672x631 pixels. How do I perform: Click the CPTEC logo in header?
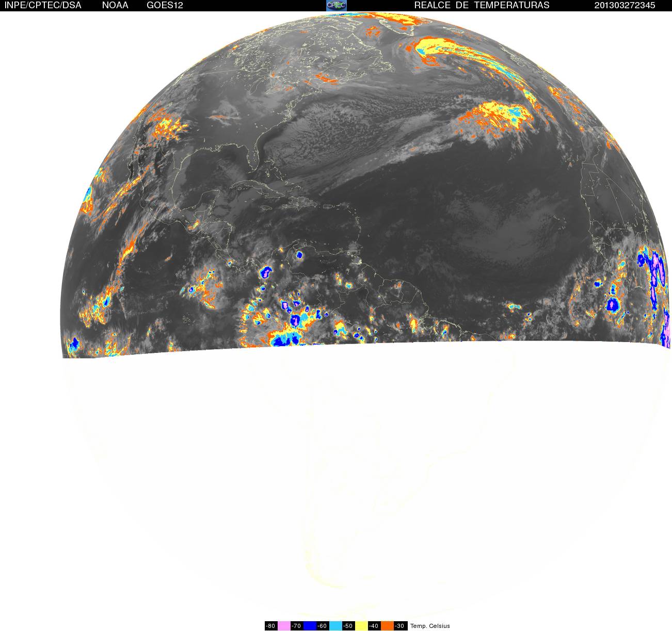pos(337,5)
